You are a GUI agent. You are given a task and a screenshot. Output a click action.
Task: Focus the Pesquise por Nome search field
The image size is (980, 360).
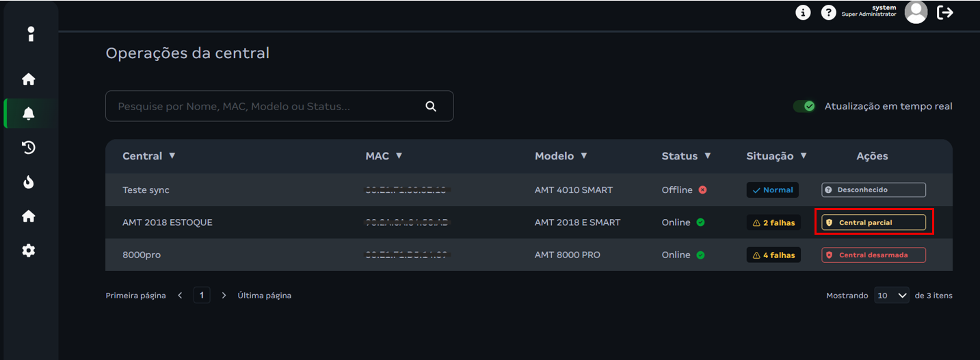[267, 106]
